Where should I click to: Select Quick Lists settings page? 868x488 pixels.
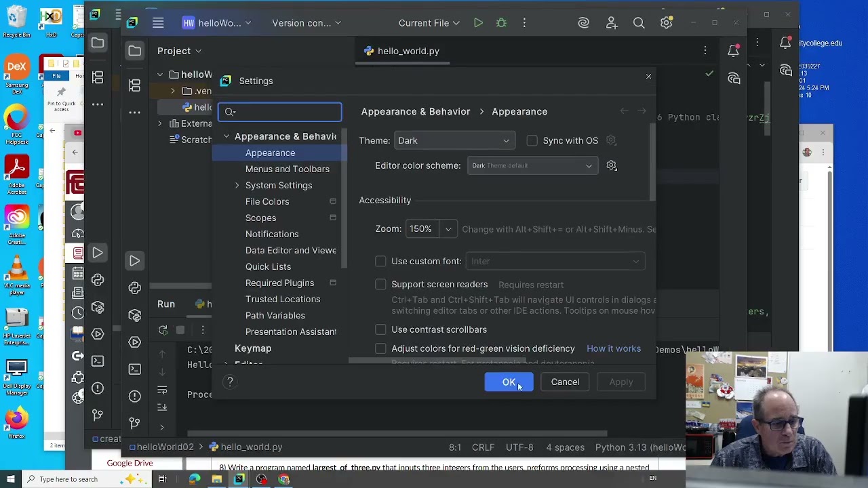[268, 266]
